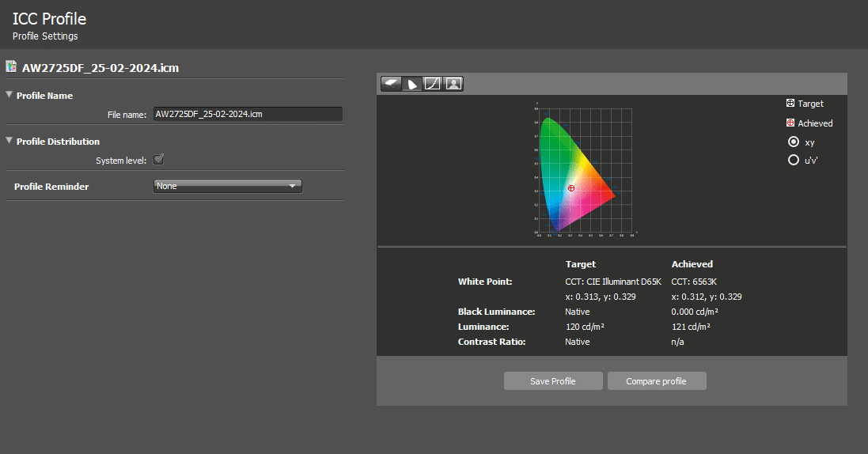
Task: Click the red Achieved crosshair legend icon
Action: click(790, 123)
